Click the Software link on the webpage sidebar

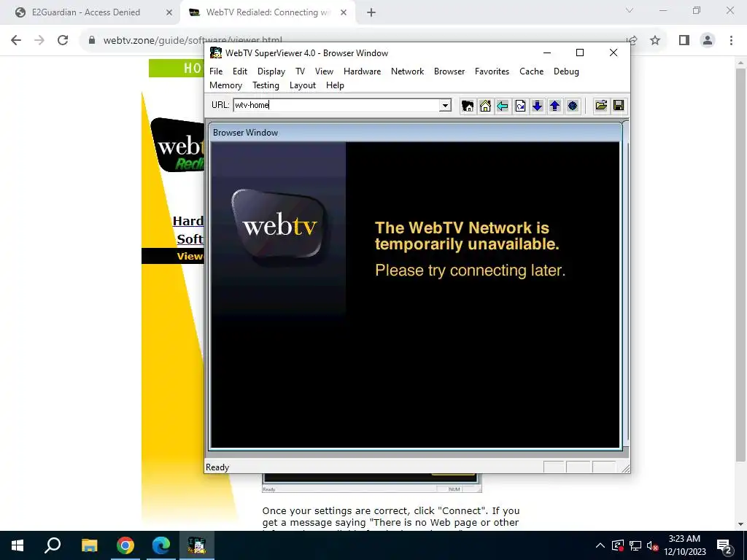tap(190, 239)
